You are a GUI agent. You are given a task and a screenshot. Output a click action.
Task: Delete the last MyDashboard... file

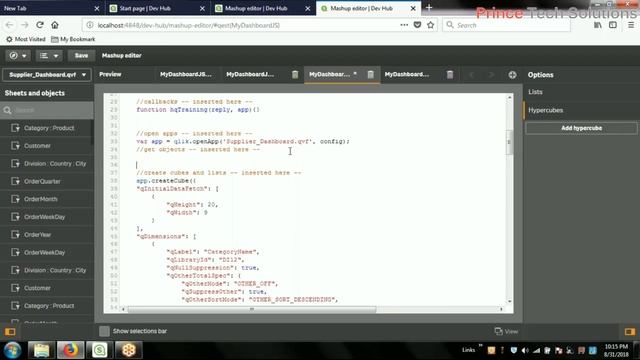[x=450, y=74]
